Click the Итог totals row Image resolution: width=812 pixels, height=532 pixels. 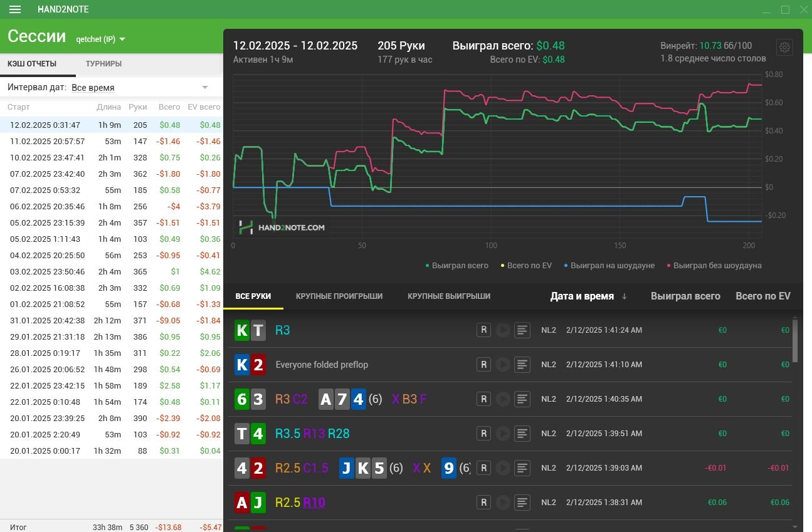point(112,527)
